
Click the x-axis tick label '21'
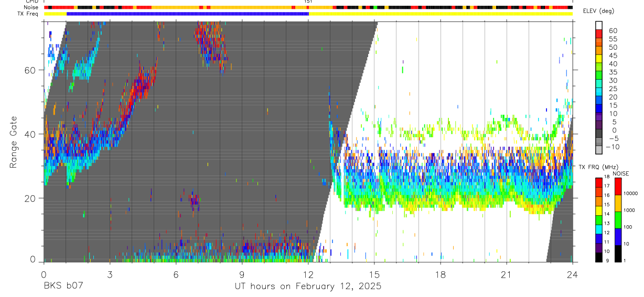point(507,275)
